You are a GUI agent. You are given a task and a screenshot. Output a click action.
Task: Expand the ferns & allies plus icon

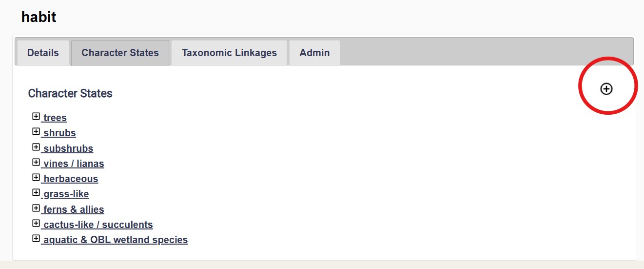pyautogui.click(x=36, y=208)
